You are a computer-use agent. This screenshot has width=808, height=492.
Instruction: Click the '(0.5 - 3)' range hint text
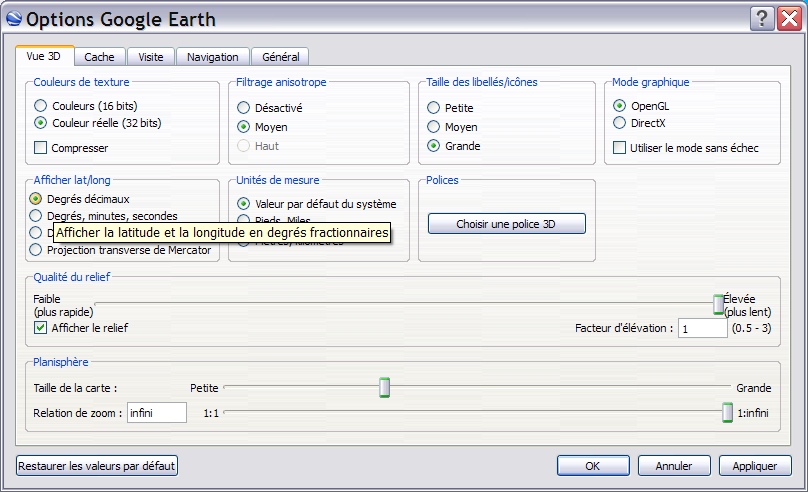coord(751,328)
